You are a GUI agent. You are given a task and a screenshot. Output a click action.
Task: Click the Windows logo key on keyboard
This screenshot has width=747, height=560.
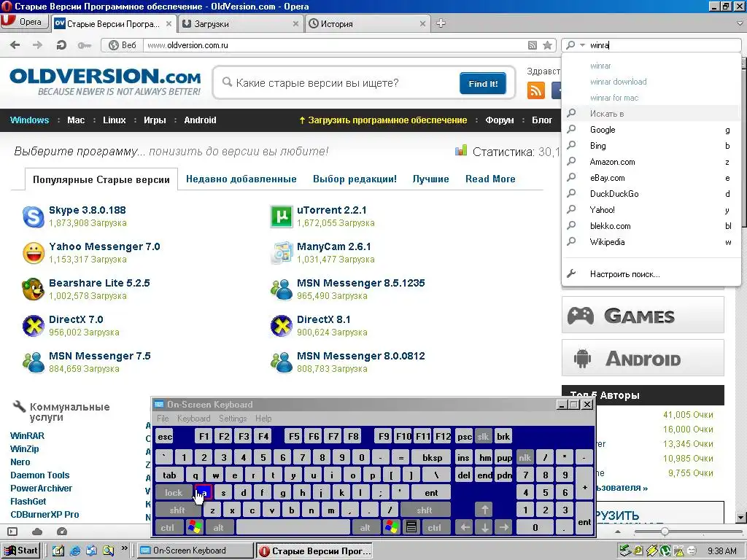point(195,527)
